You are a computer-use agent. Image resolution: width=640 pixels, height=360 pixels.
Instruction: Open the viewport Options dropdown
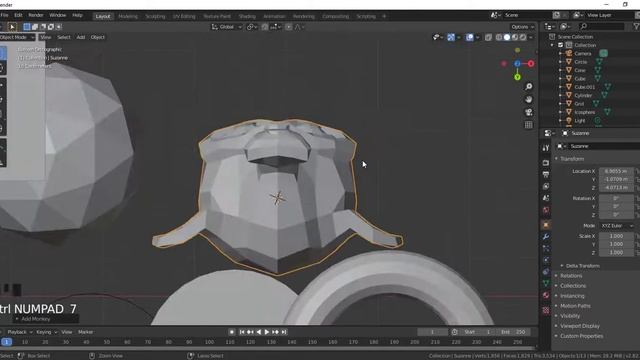[522, 27]
